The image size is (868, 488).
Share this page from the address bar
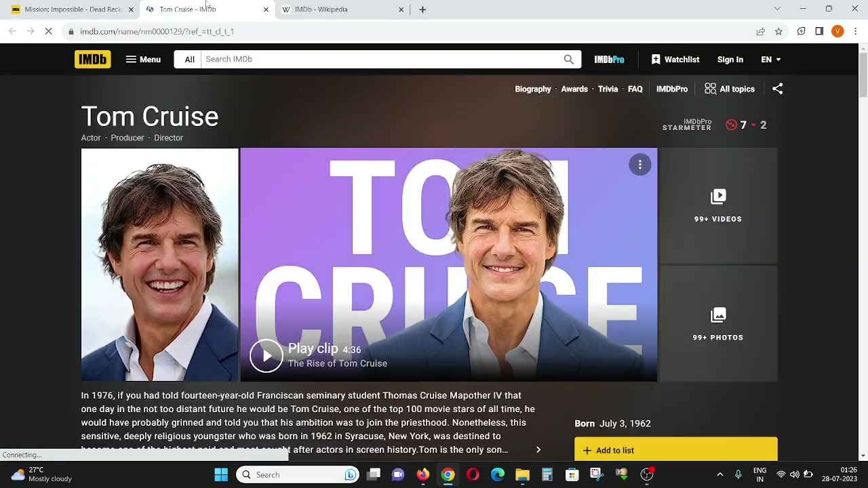coord(761,31)
